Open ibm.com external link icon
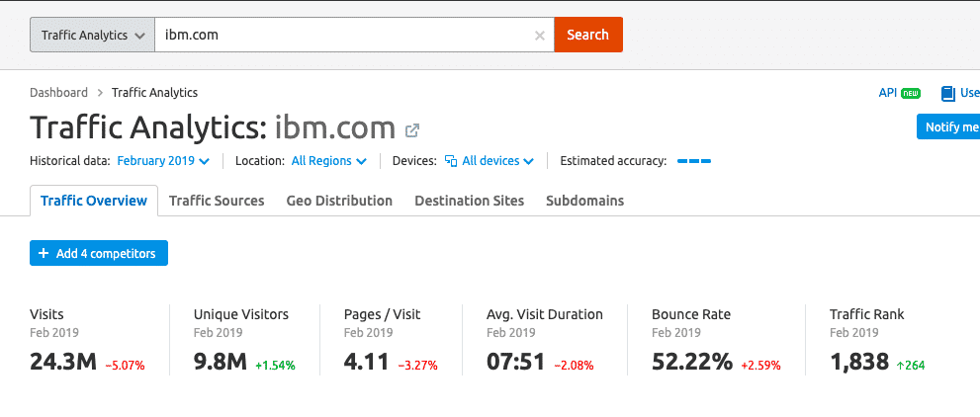This screenshot has width=980, height=417. tap(411, 130)
